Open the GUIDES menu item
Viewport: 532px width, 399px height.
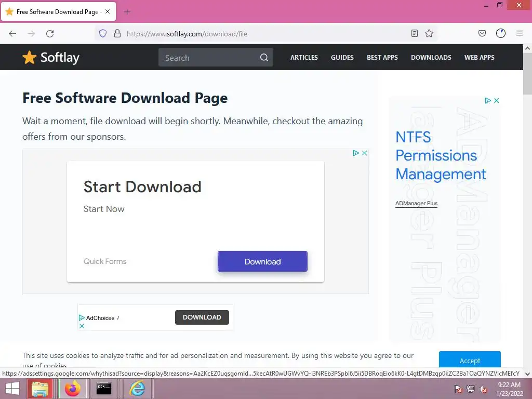342,57
